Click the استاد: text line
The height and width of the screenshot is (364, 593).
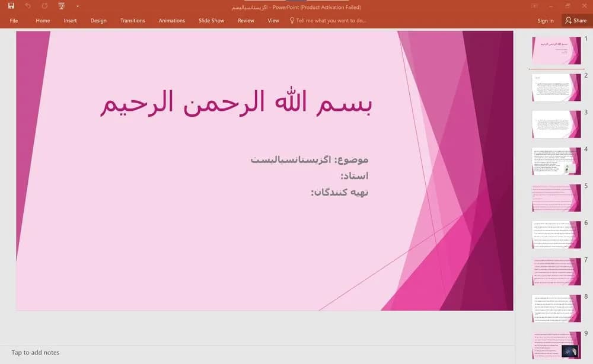[x=355, y=175]
